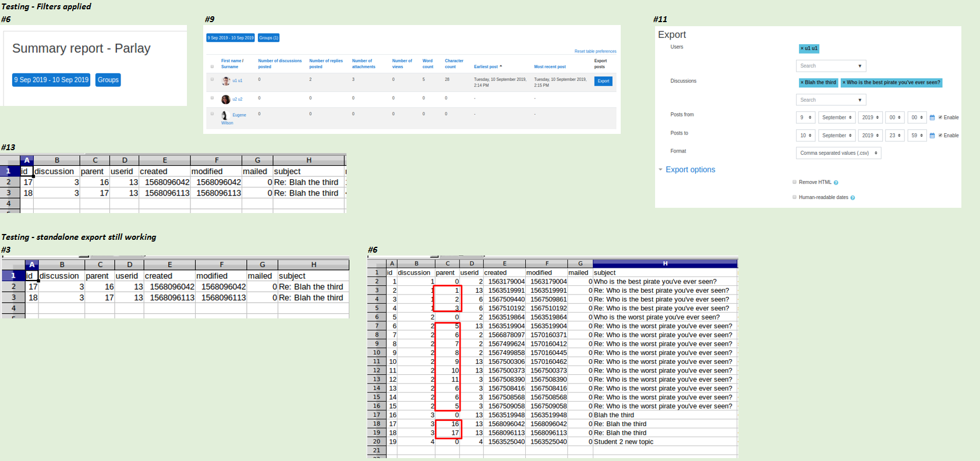Open the Users search dropdown
Viewport: 980px width, 461px height.
(x=831, y=66)
